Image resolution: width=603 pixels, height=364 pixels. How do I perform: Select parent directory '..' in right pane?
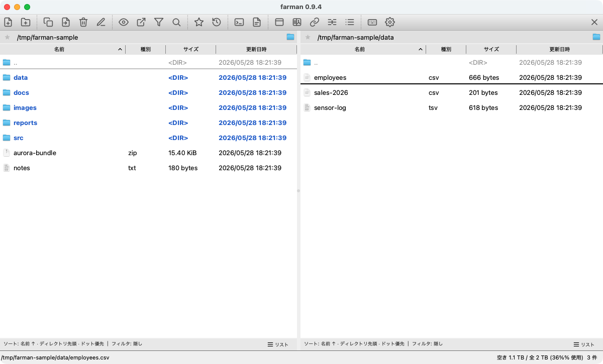tap(451, 62)
